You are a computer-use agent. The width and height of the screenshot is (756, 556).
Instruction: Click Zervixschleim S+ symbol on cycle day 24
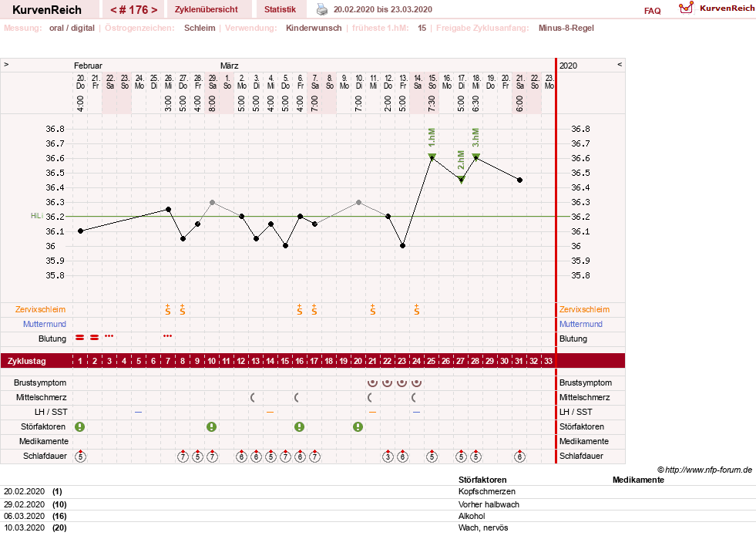coord(417,309)
